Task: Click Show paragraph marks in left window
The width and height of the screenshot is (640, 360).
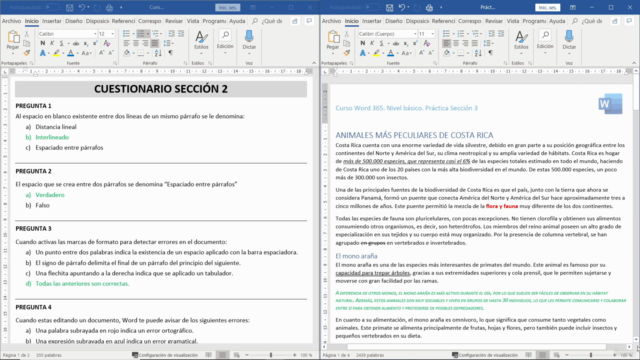Action: tap(171, 53)
